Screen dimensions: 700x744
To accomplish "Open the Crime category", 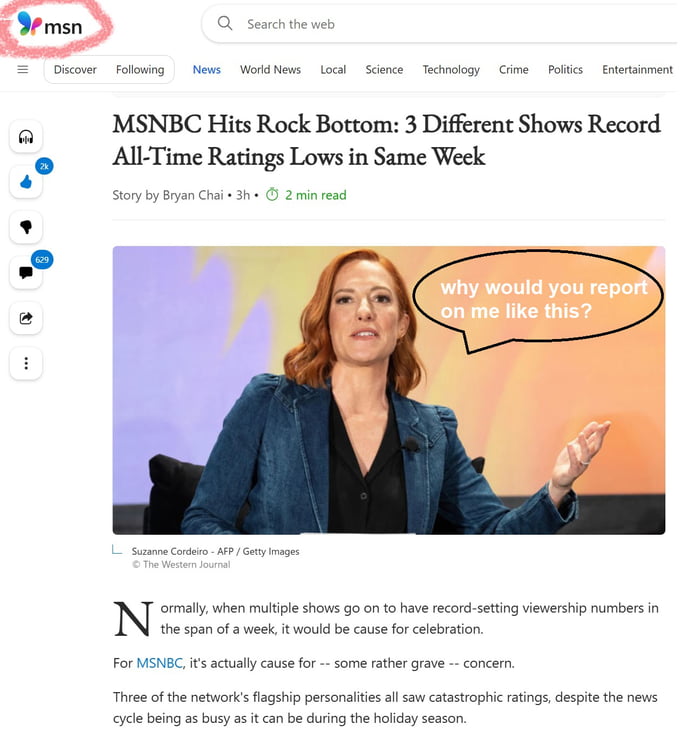I will click(x=513, y=70).
